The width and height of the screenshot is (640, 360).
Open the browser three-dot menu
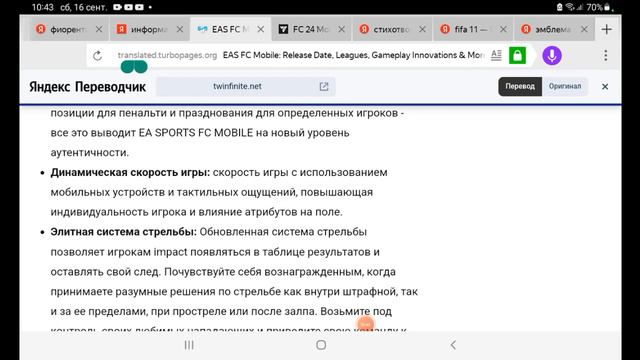pyautogui.click(x=606, y=56)
